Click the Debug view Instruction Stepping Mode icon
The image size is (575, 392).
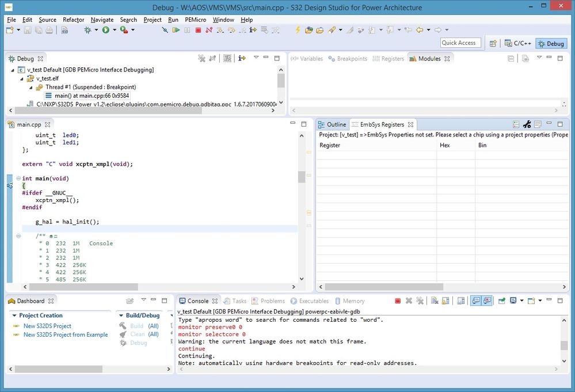[x=242, y=58]
